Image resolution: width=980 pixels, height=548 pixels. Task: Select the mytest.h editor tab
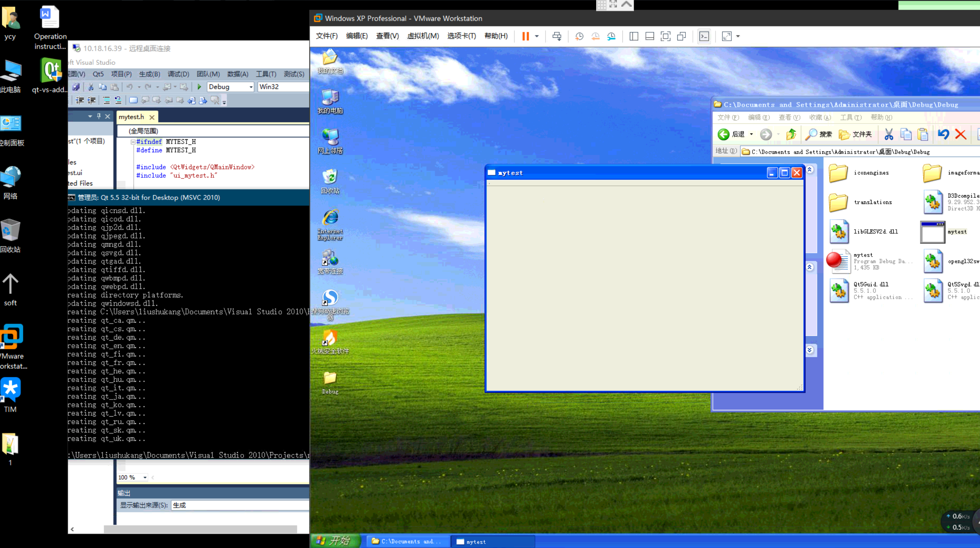coord(131,117)
